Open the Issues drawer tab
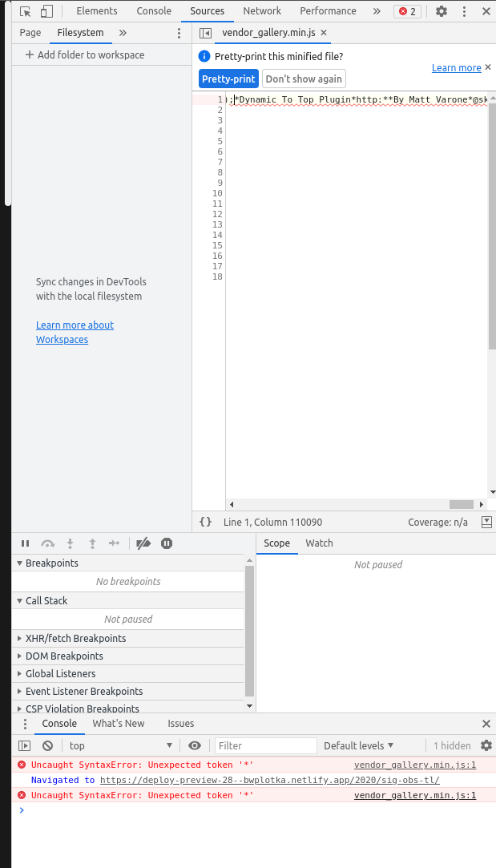Viewport: 496px width, 868px height. coord(181,724)
